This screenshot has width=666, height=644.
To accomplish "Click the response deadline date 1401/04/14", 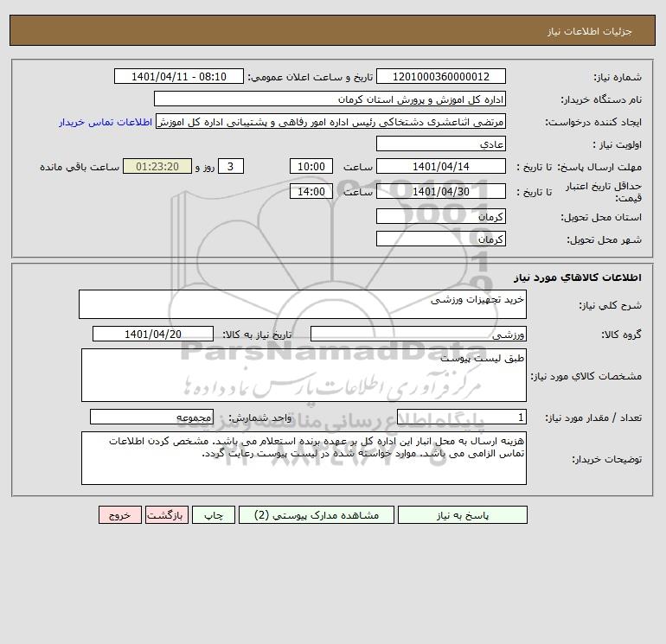I will tap(441, 167).
